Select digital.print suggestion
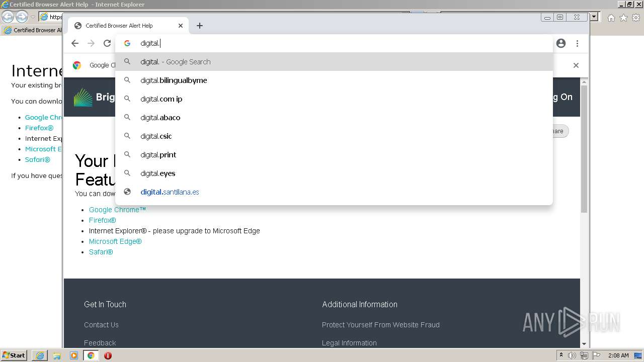 pyautogui.click(x=334, y=155)
